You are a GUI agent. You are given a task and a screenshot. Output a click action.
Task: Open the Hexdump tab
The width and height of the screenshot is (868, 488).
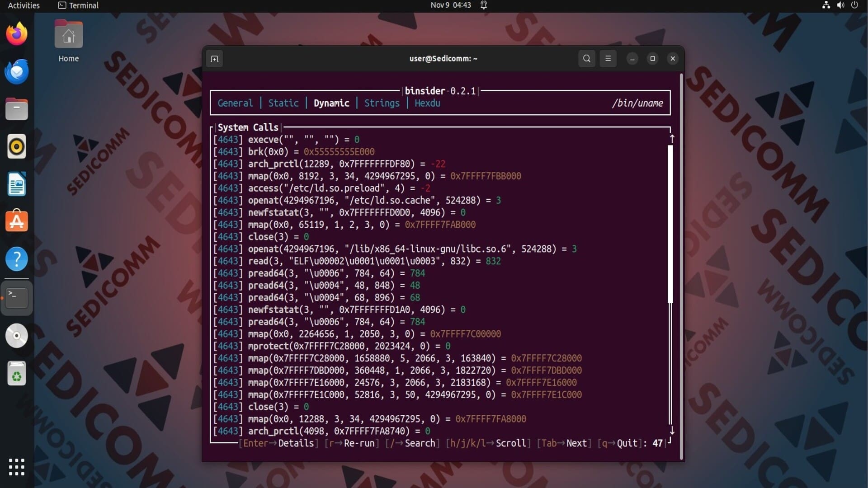[x=427, y=103]
